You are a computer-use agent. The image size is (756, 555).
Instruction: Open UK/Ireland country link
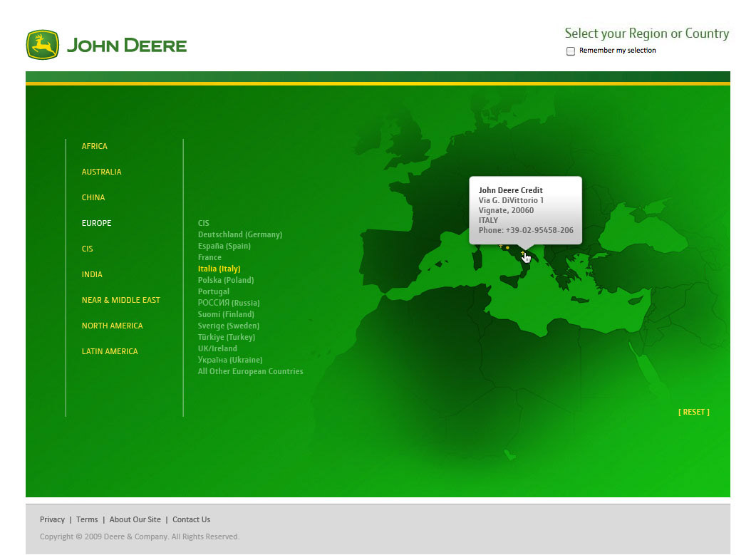pyautogui.click(x=217, y=348)
